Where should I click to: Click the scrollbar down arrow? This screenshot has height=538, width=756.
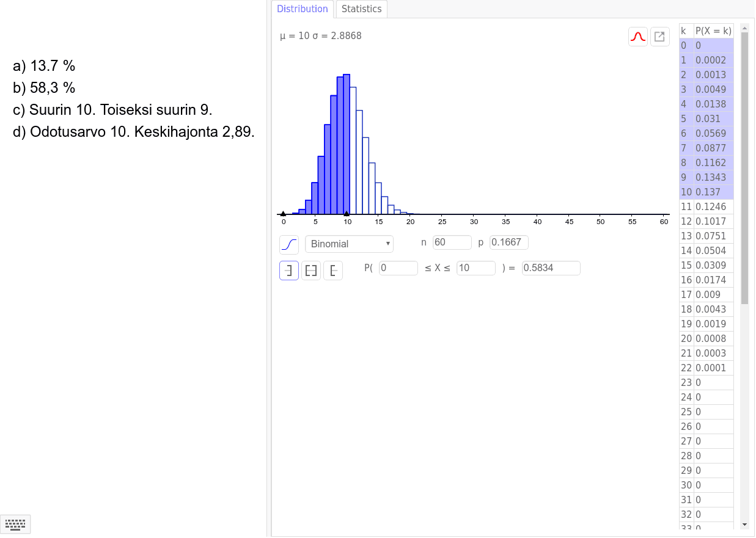[x=744, y=525]
